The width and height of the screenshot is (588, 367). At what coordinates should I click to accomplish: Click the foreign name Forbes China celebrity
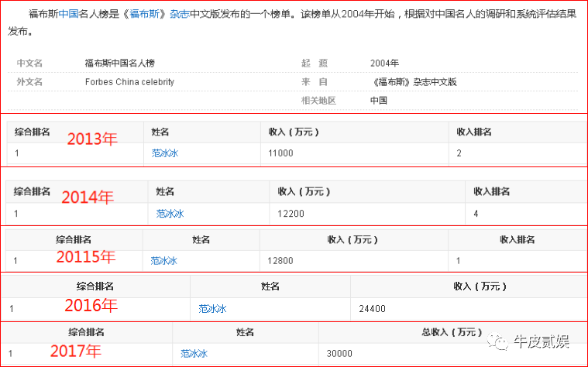point(129,82)
